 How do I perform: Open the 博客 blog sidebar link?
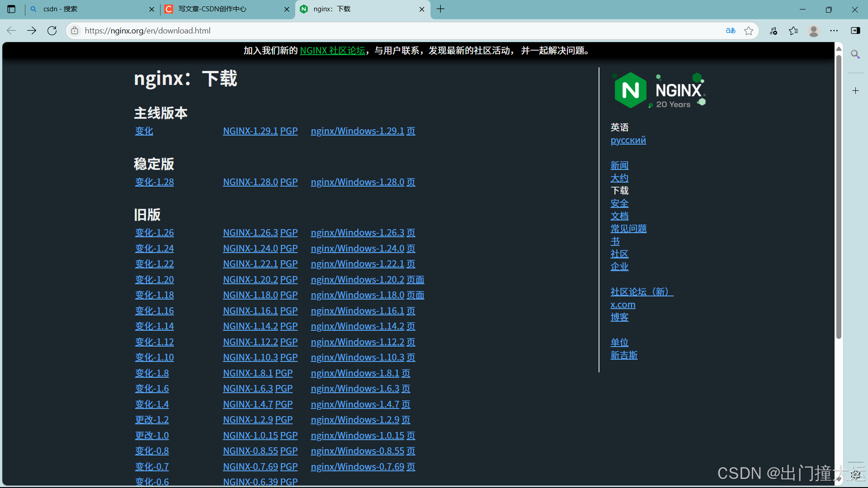[x=619, y=317]
